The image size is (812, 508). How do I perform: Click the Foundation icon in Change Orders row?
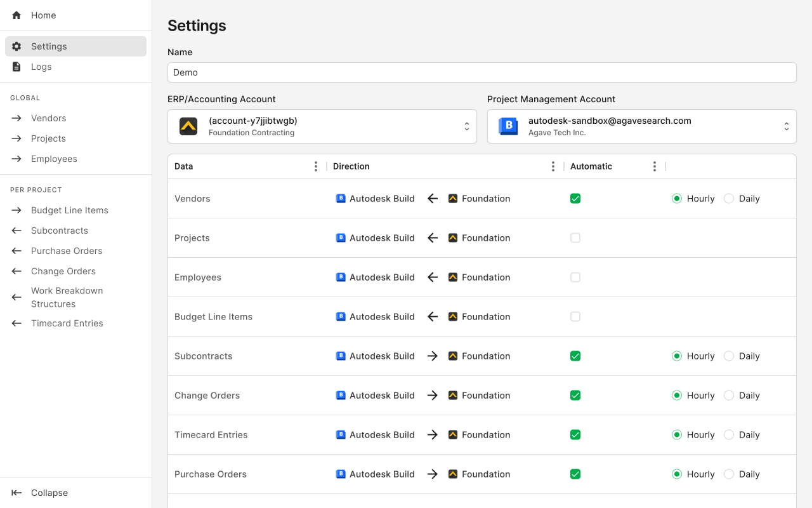pos(453,396)
